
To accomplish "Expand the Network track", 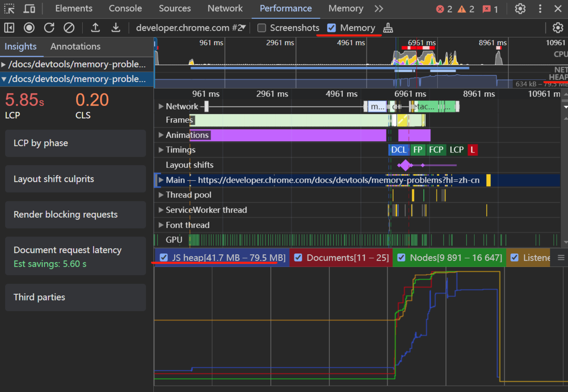I will (161, 106).
